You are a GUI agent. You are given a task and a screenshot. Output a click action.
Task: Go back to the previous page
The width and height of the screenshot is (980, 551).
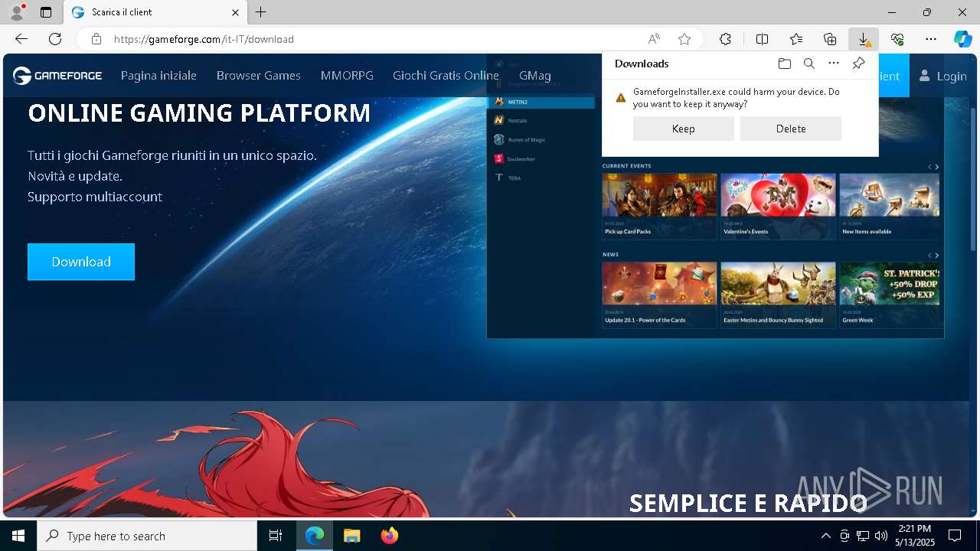pyautogui.click(x=21, y=39)
